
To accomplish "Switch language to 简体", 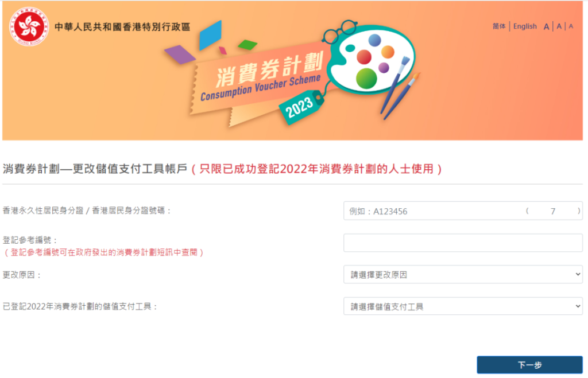I will pos(499,26).
